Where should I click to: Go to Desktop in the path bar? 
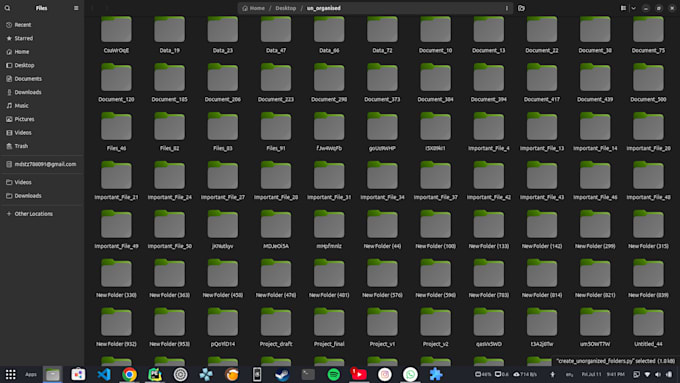point(286,8)
